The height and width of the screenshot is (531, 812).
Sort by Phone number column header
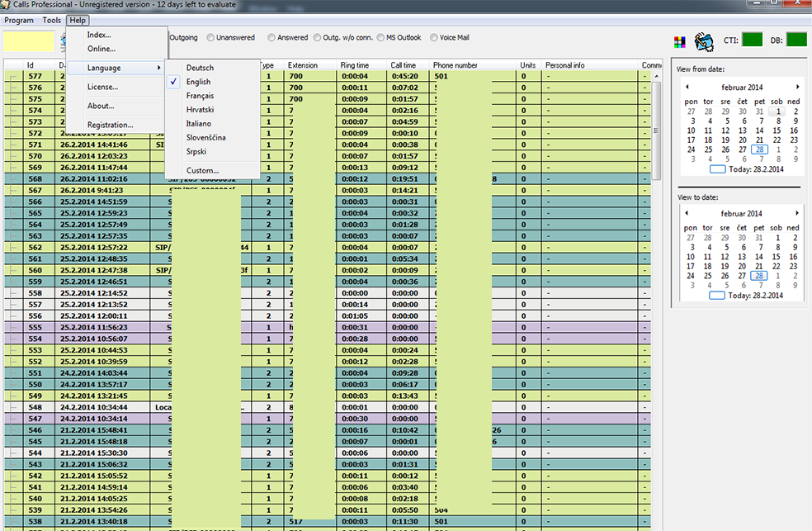pyautogui.click(x=474, y=65)
